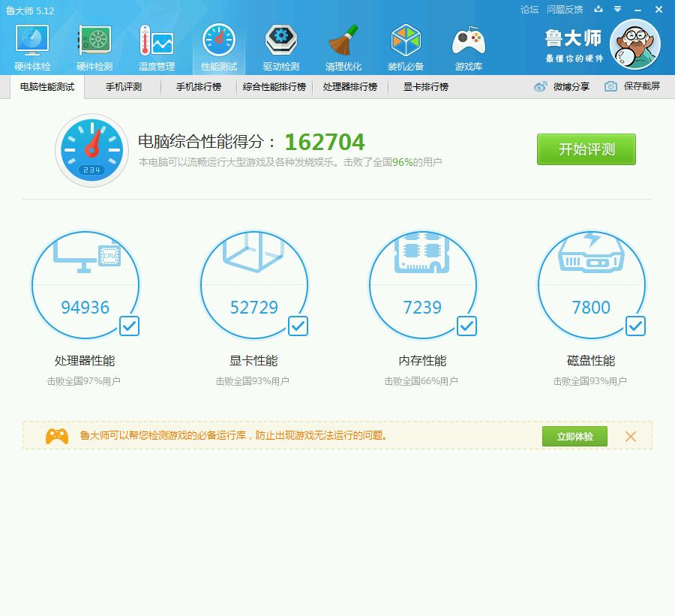
Task: Click the 微博分享 Weibo share icon
Action: pos(540,86)
